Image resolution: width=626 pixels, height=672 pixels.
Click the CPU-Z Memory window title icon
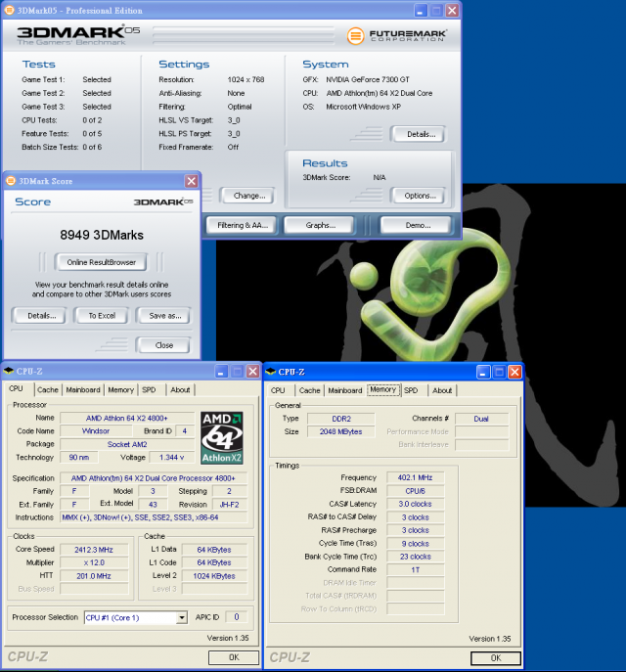coord(270,372)
